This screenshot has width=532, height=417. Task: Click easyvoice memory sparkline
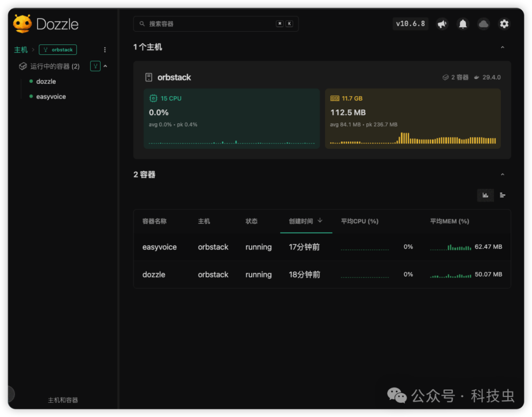tap(451, 247)
